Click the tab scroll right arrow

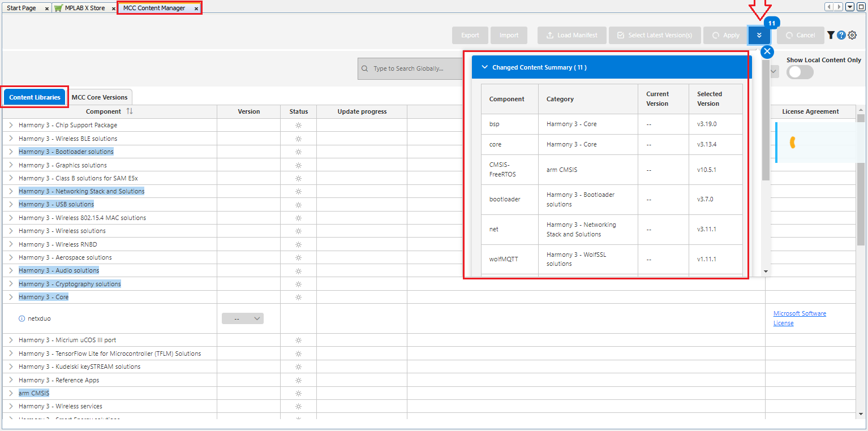(839, 7)
